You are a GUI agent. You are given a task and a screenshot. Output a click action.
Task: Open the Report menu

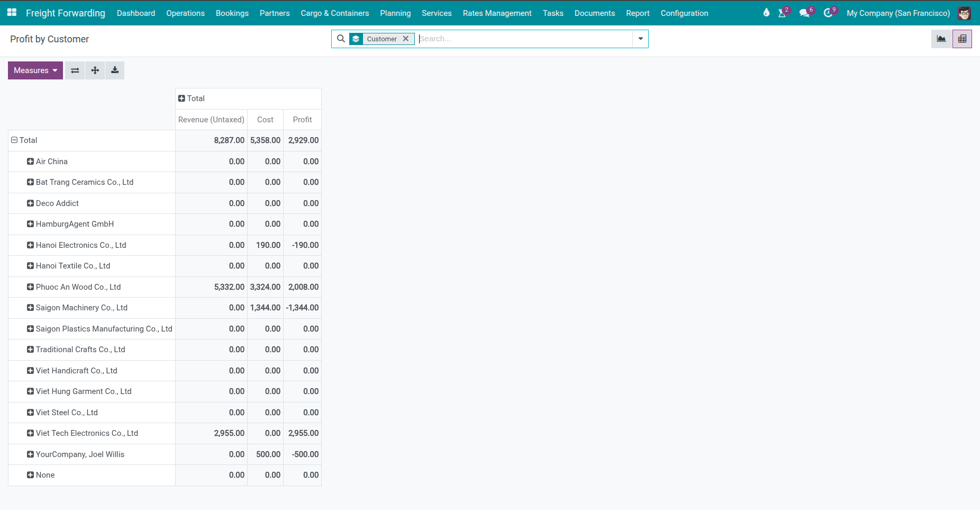638,13
